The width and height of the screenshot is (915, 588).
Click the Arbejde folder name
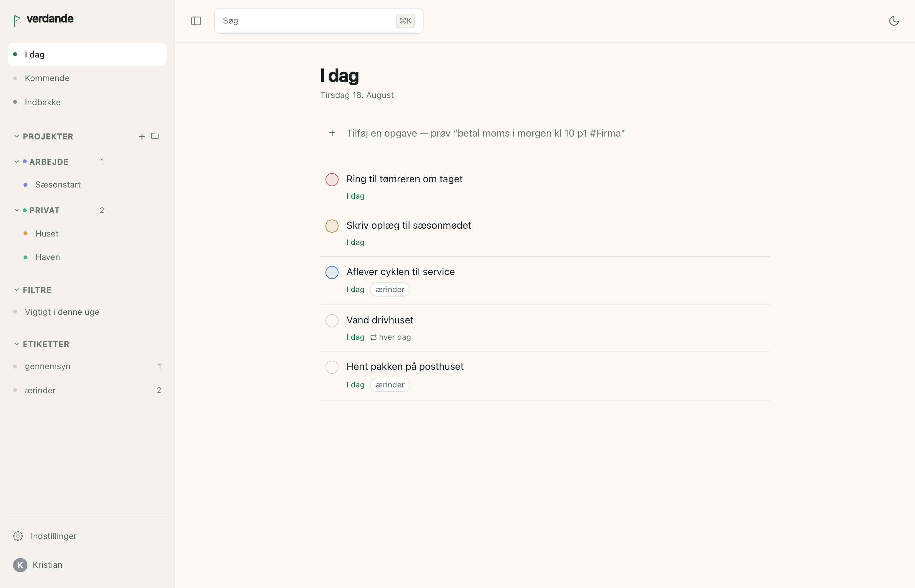coord(49,162)
